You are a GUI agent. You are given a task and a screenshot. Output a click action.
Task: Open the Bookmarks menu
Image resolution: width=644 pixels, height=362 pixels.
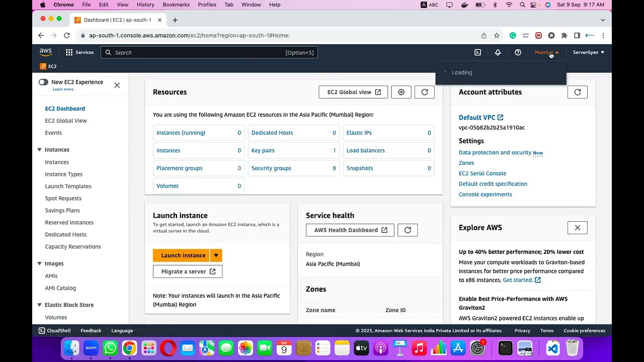coord(176,5)
